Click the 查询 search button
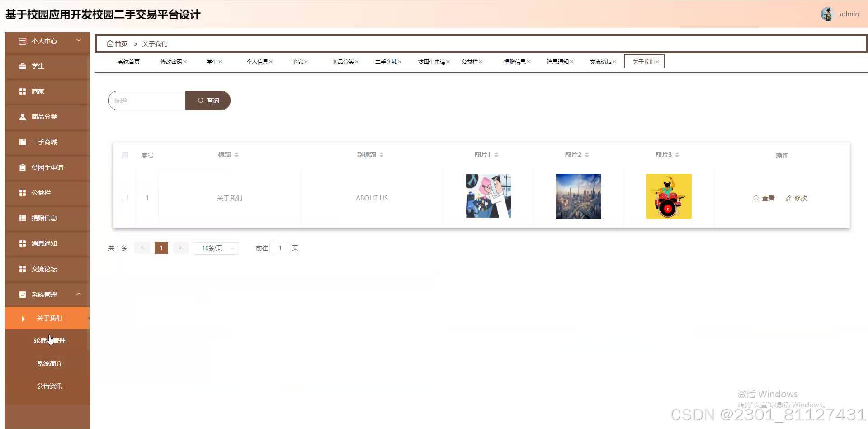Viewport: 868px width, 429px height. [x=208, y=100]
